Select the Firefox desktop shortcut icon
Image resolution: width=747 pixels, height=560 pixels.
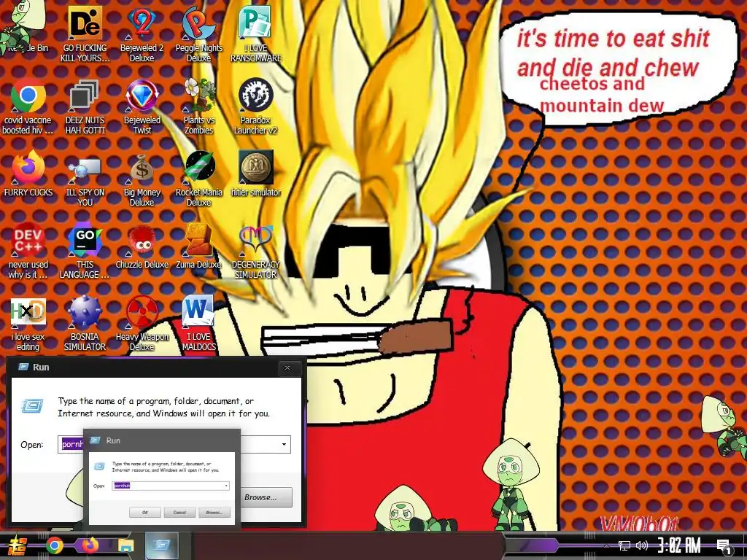click(x=28, y=174)
